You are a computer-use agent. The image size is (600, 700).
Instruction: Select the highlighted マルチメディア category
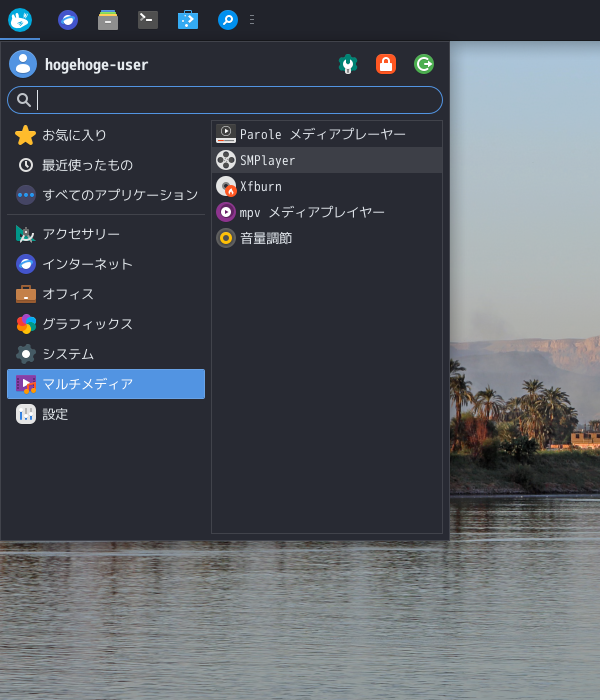tap(106, 384)
